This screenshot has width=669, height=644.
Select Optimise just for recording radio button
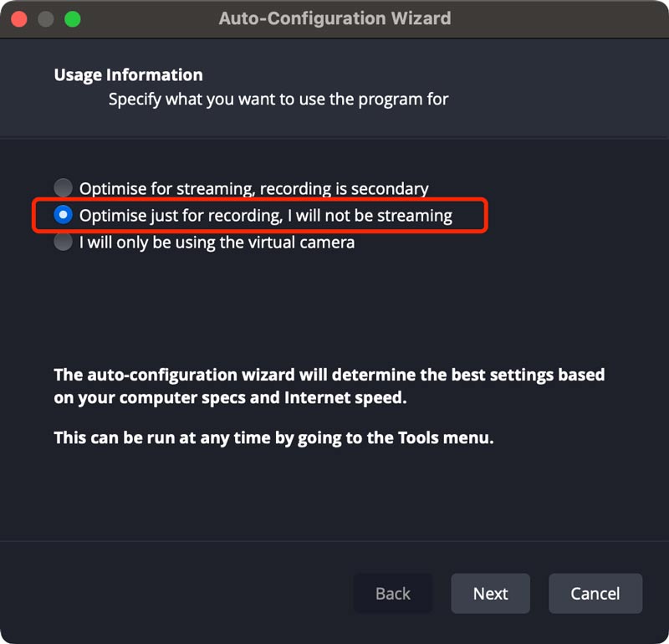64,215
